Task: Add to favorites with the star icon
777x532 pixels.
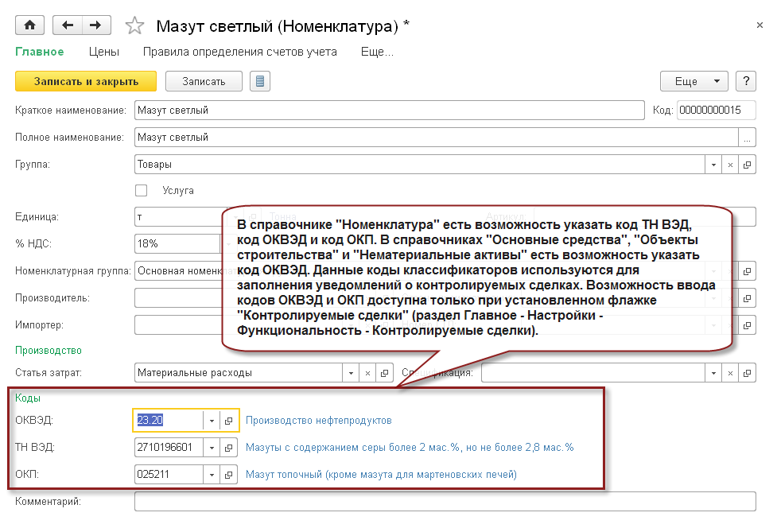Action: 134,26
